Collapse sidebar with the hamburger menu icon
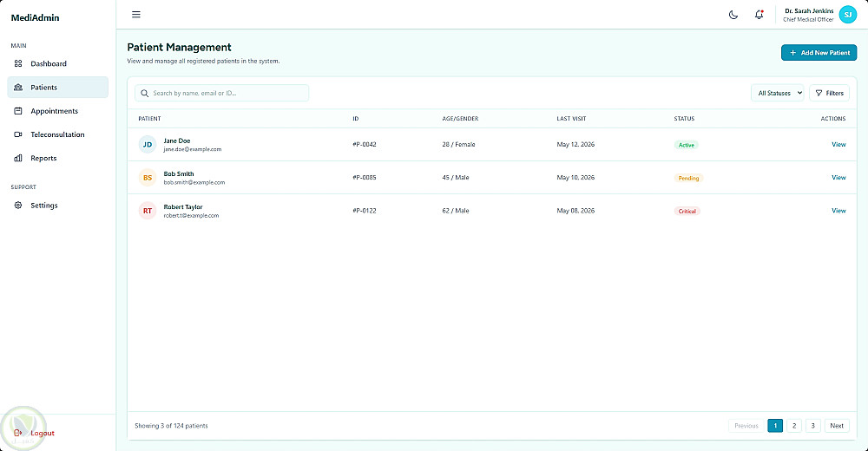 136,15
